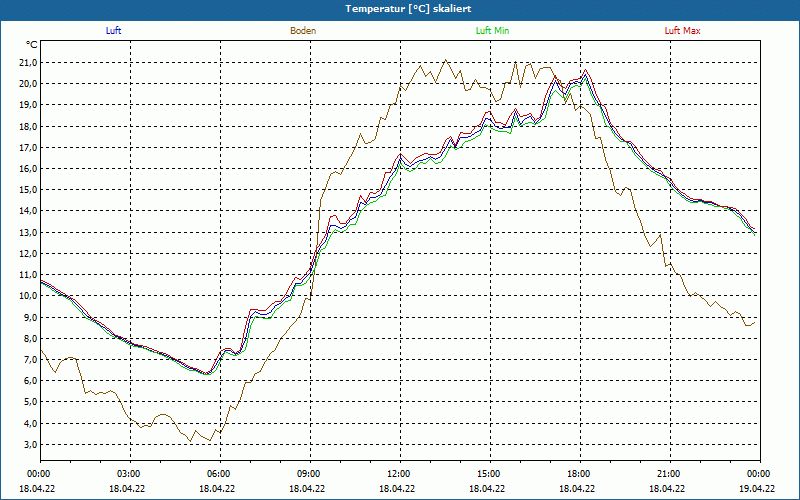
Task: Click the Luft legend label
Action: coord(113,31)
